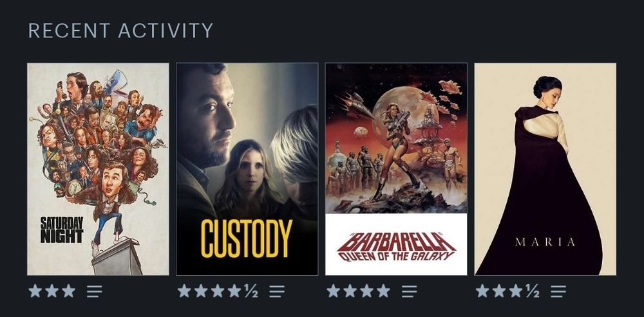Click the Custody title text on poster
644x317 pixels.
click(x=247, y=239)
